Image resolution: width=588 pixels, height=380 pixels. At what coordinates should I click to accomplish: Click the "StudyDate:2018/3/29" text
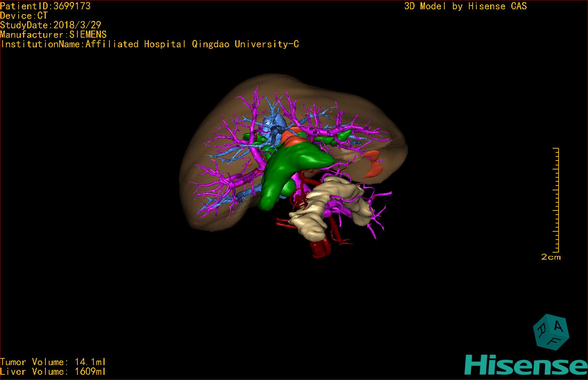click(51, 25)
